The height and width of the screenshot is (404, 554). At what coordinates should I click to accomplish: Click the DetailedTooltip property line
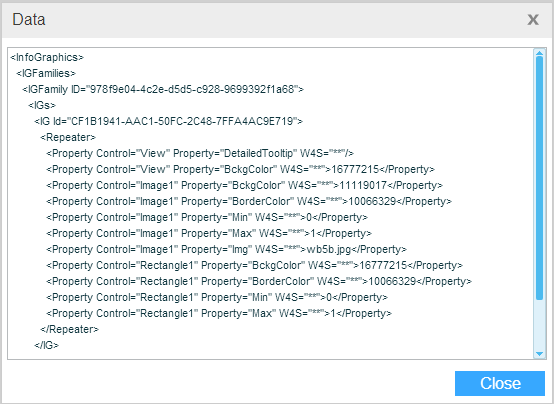200,153
